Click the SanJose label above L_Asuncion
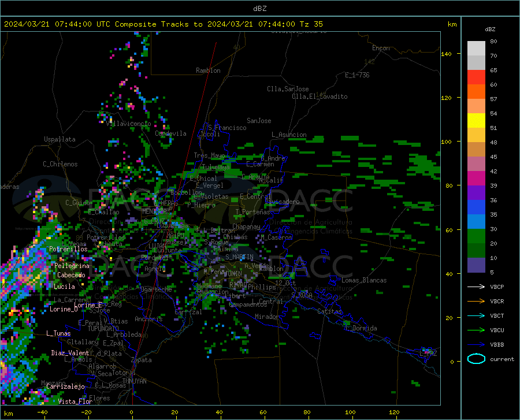Viewport: 520px width, 420px height. click(x=259, y=121)
